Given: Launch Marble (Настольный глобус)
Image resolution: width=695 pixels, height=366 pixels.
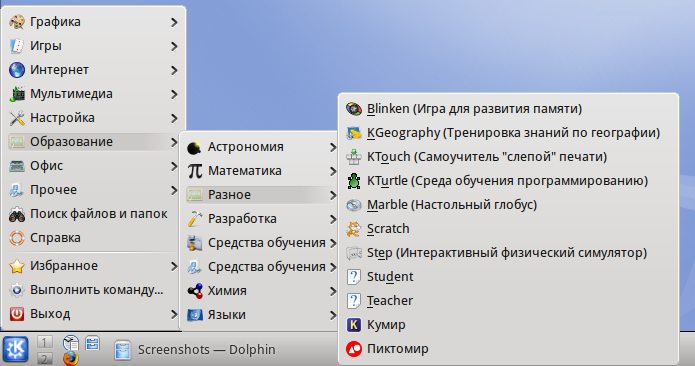Looking at the screenshot, I should pos(509,205).
